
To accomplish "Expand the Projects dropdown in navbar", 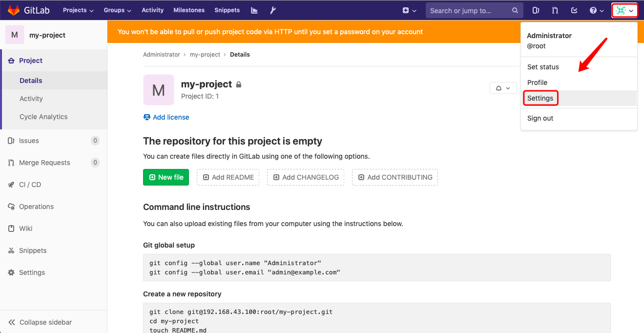I will (x=78, y=10).
